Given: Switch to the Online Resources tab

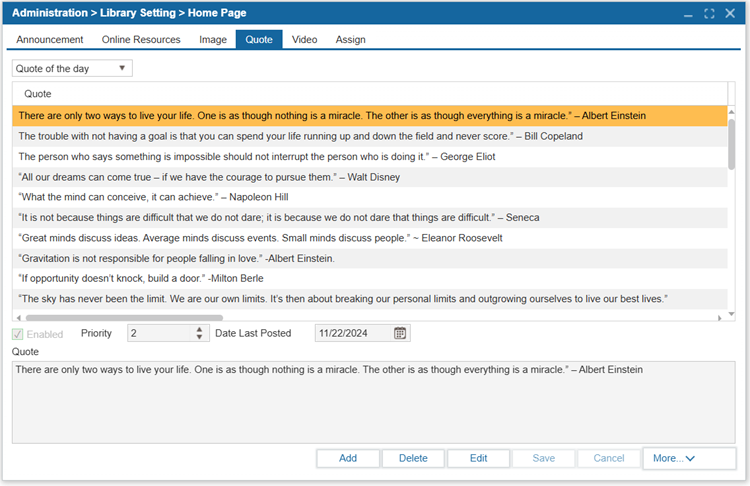Looking at the screenshot, I should 141,40.
